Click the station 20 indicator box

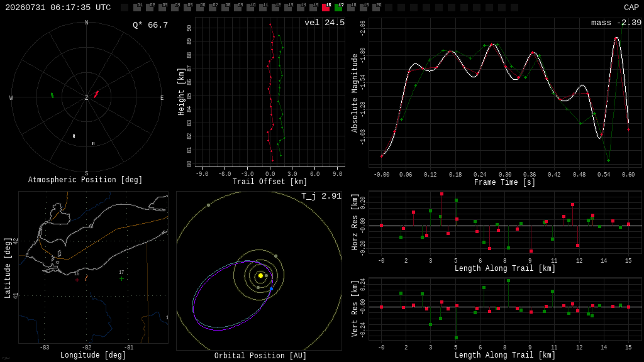(x=376, y=7)
